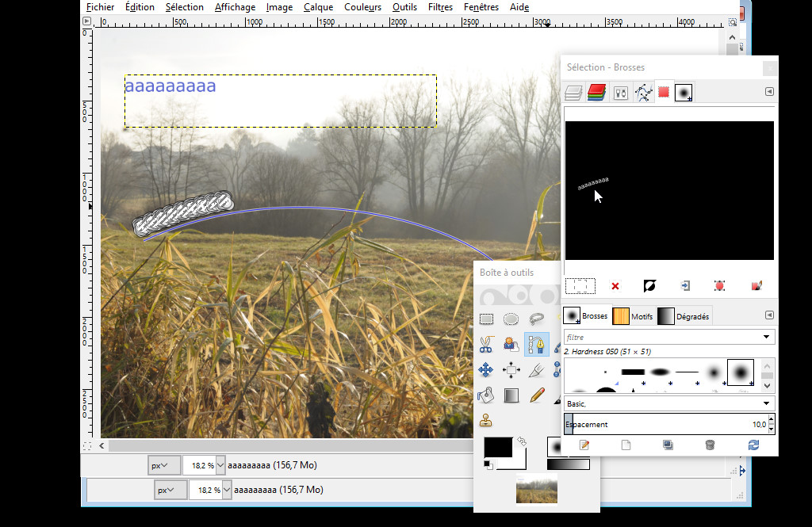Open the Édition menu
Image resolution: width=812 pixels, height=527 pixels.
tap(140, 6)
